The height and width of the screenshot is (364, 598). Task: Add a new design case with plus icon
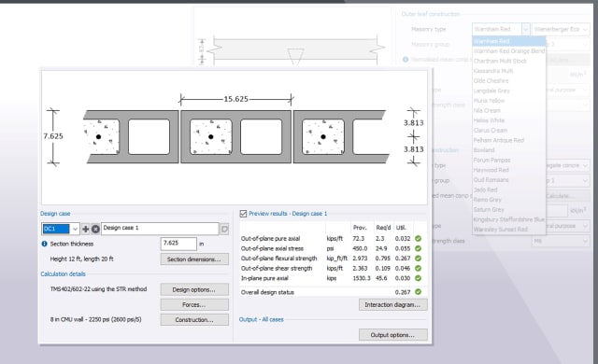pyautogui.click(x=85, y=229)
